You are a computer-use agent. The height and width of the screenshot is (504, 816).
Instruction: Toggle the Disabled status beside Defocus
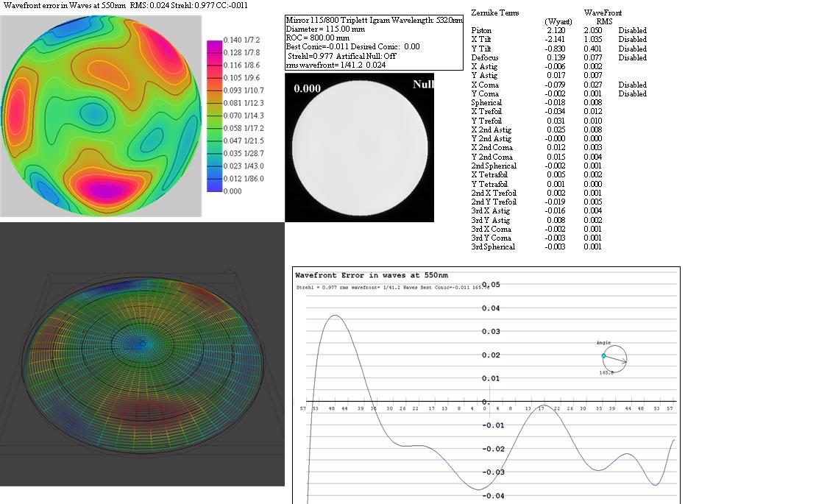[x=632, y=57]
